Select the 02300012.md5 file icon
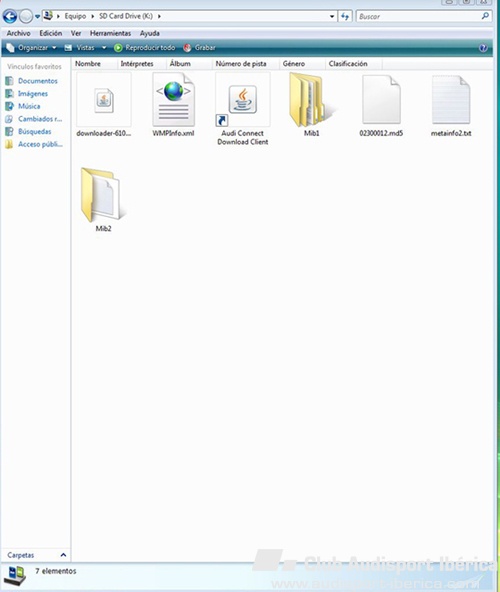This screenshot has width=500, height=592. pyautogui.click(x=381, y=100)
